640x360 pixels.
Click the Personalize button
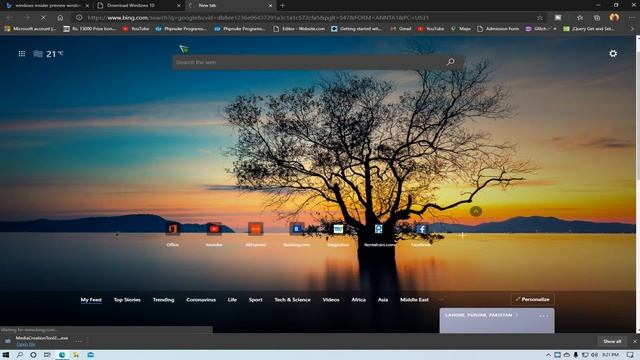(x=532, y=300)
